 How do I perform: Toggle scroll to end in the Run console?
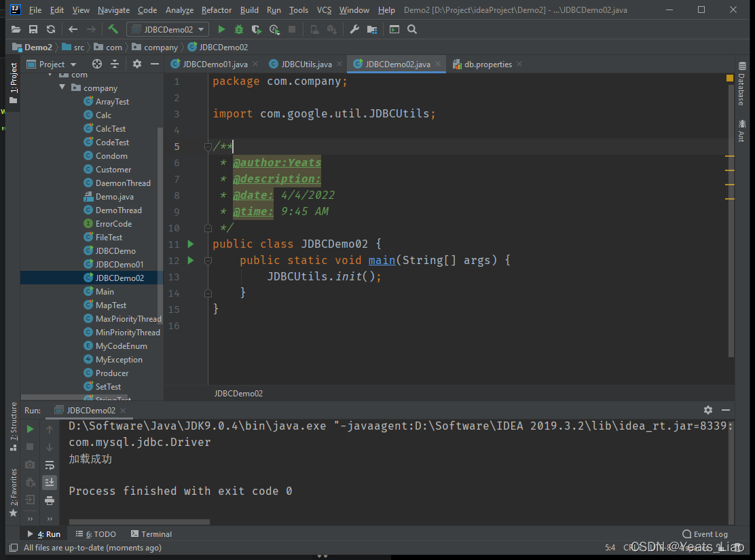[x=50, y=483]
